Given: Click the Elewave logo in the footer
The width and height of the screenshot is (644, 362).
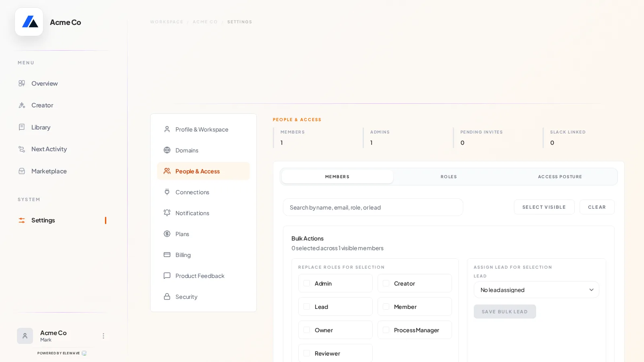Looking at the screenshot, I should pos(84,353).
